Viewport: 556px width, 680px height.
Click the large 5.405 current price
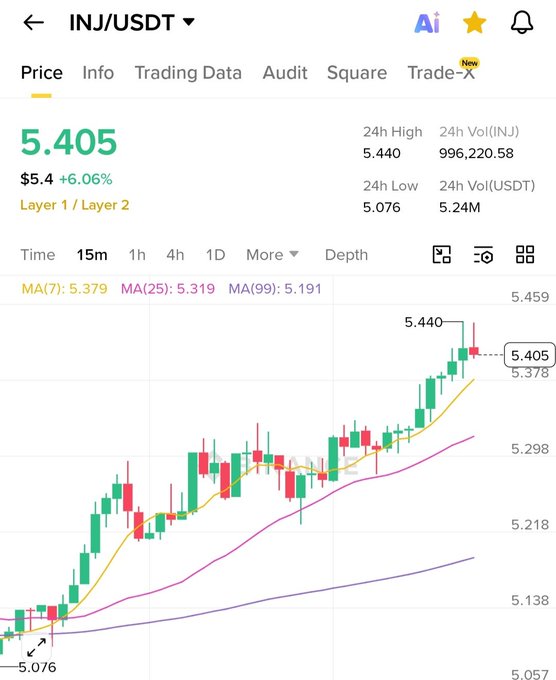(x=69, y=142)
